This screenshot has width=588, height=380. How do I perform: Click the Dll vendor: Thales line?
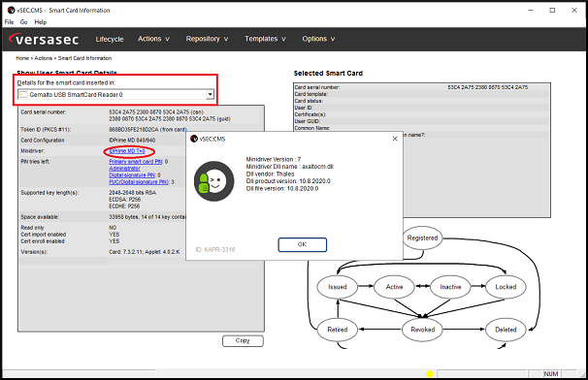coord(270,174)
